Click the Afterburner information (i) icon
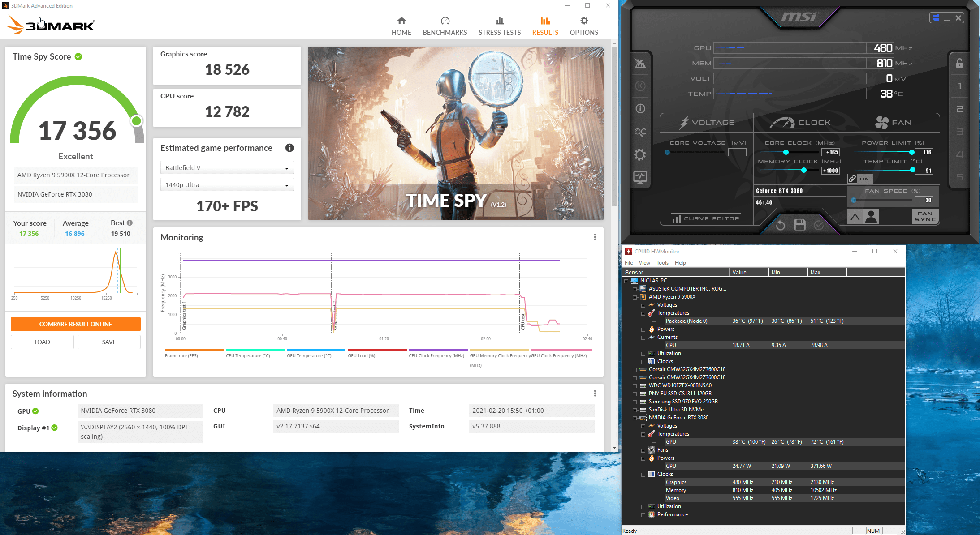The width and height of the screenshot is (980, 535). click(640, 109)
